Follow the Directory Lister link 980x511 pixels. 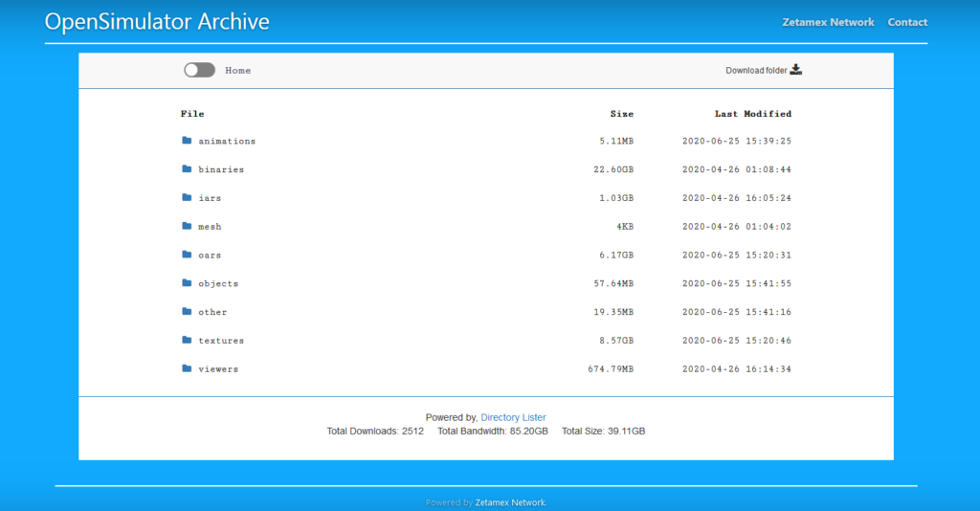(x=513, y=417)
